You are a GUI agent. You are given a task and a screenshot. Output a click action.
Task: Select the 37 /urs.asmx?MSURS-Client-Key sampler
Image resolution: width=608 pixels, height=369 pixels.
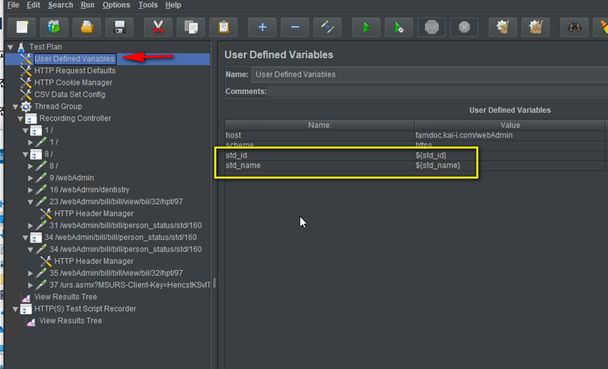(x=130, y=285)
